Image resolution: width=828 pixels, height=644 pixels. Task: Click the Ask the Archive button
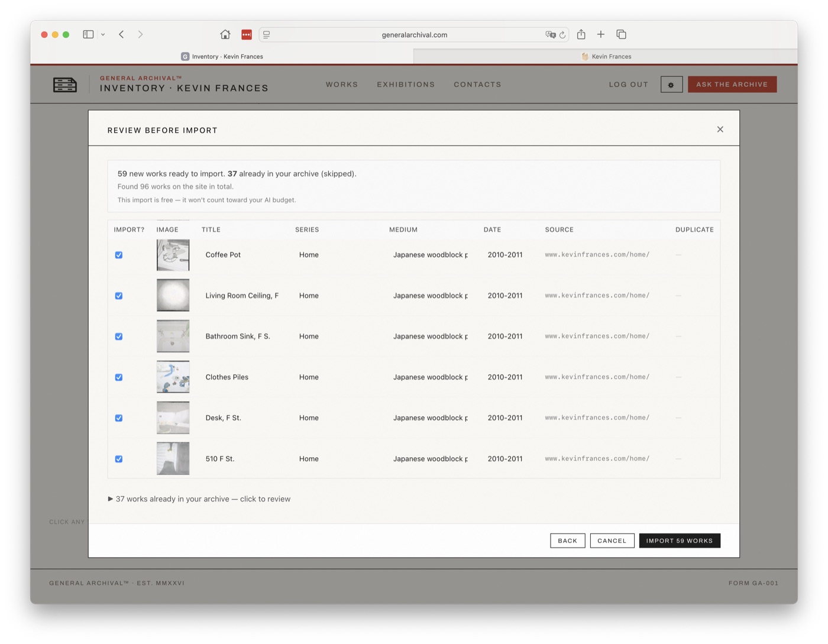[x=732, y=85]
